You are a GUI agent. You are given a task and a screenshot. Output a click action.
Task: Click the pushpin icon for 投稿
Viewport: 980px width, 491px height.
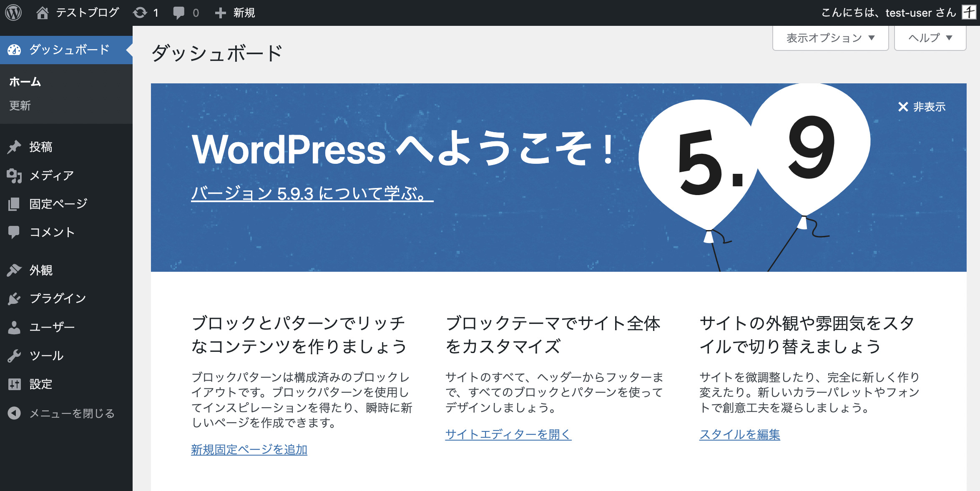14,147
